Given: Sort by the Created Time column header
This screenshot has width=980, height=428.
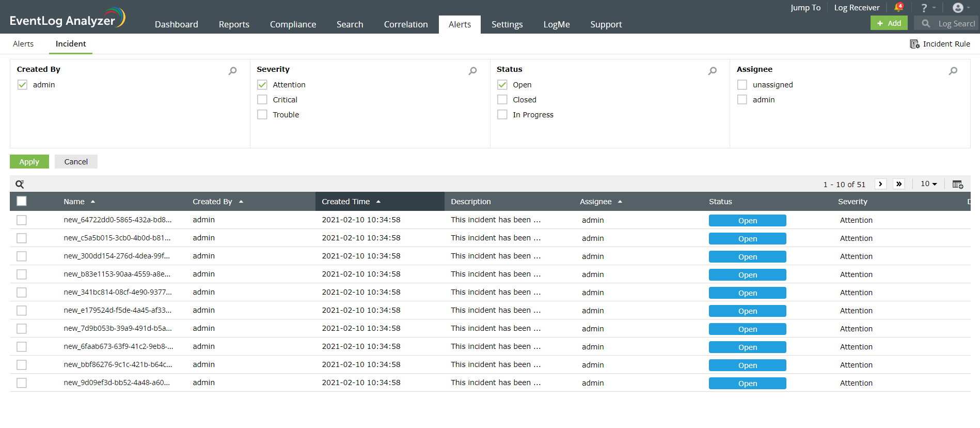Looking at the screenshot, I should coord(346,202).
